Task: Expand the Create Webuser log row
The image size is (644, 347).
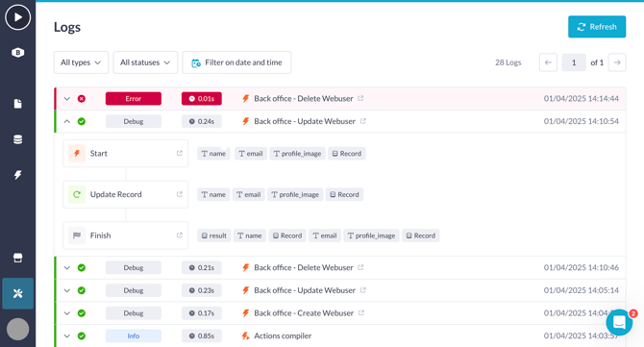Action: tap(67, 313)
